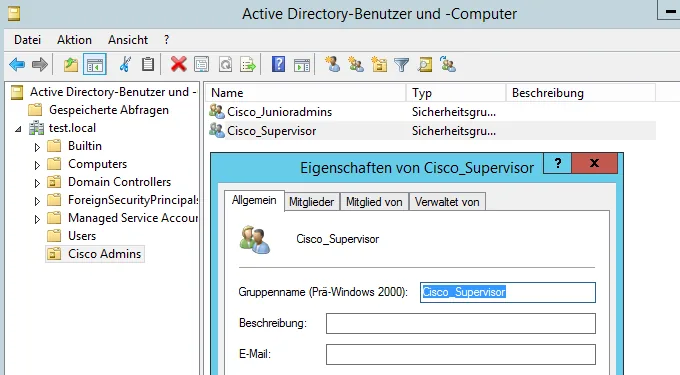Go forward with the gray arrow
Image resolution: width=680 pixels, height=375 pixels.
click(x=40, y=65)
